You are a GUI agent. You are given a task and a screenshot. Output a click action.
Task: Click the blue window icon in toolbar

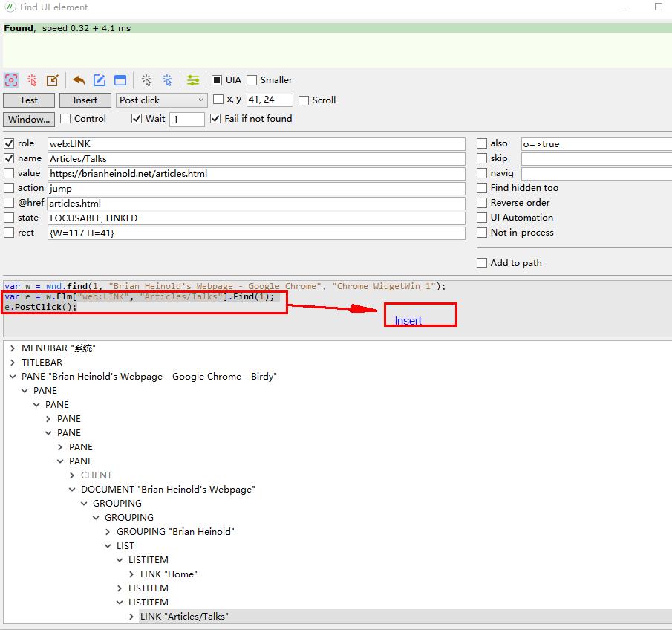pyautogui.click(x=120, y=80)
